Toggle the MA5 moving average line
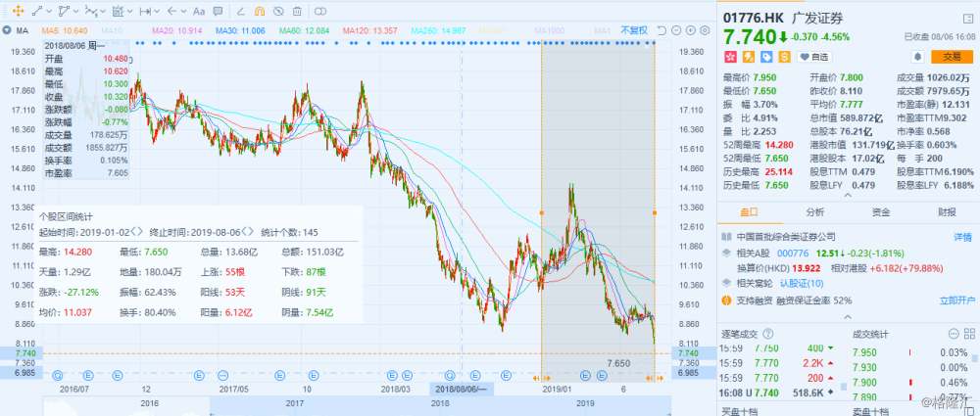 coord(65,30)
